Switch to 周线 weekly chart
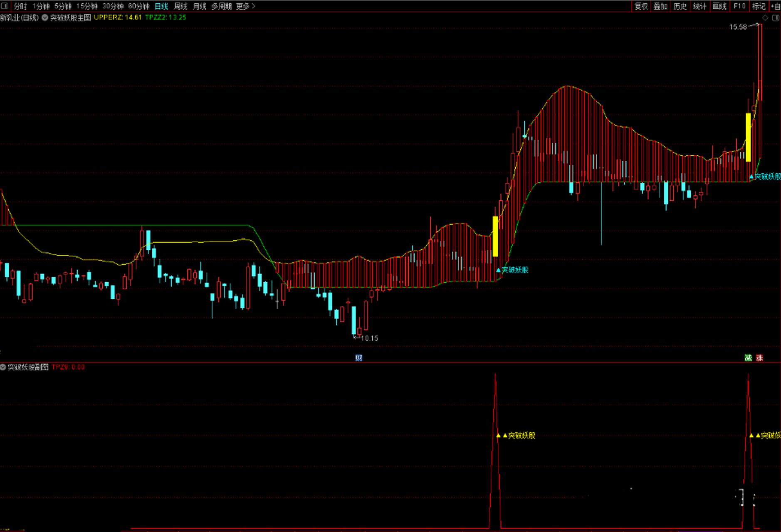The image size is (781, 532). click(180, 6)
